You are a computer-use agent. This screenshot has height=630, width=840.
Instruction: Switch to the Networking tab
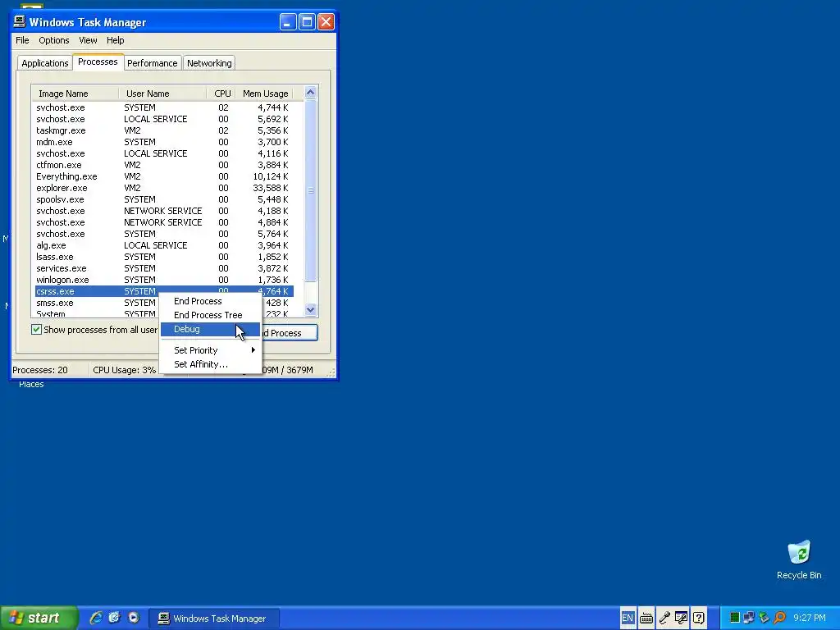(209, 63)
